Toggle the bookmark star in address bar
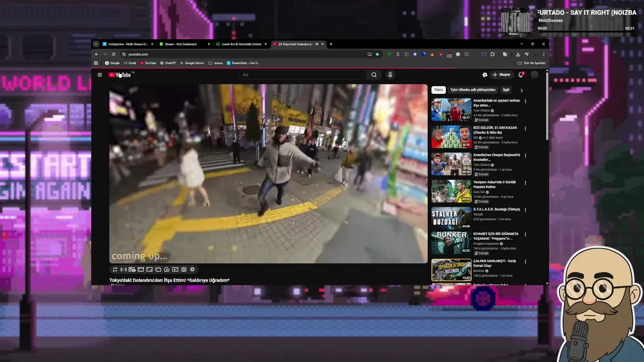The image size is (644, 362). coord(377,54)
